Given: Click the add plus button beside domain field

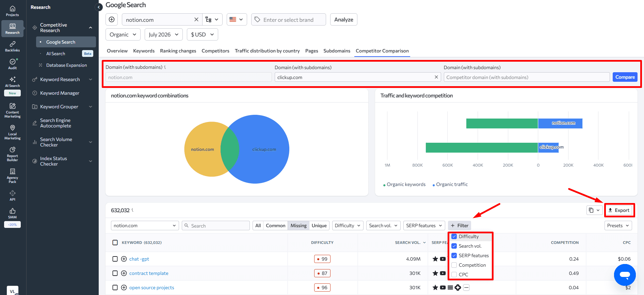Looking at the screenshot, I should 112,19.
